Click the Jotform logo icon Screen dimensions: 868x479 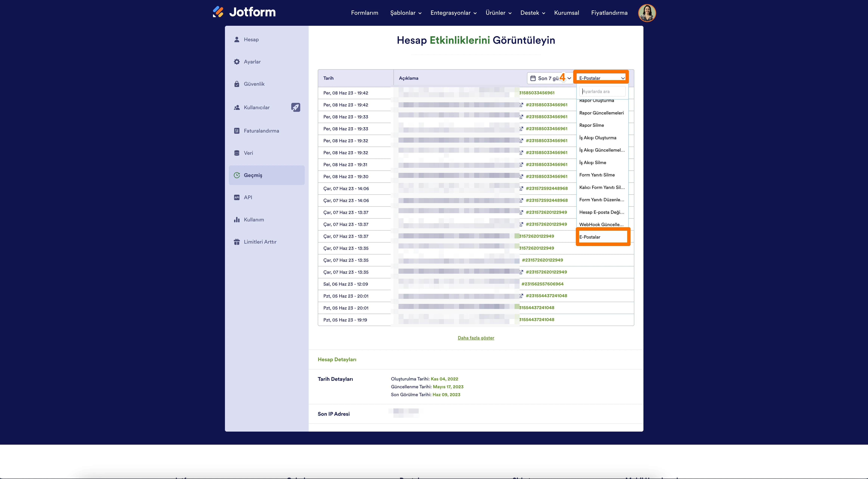coord(218,12)
